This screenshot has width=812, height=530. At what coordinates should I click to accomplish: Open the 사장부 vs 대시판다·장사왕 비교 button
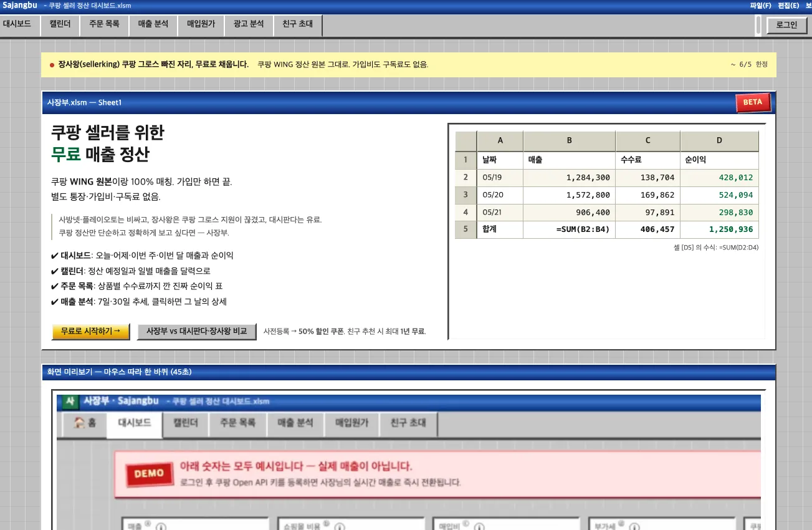tap(197, 332)
